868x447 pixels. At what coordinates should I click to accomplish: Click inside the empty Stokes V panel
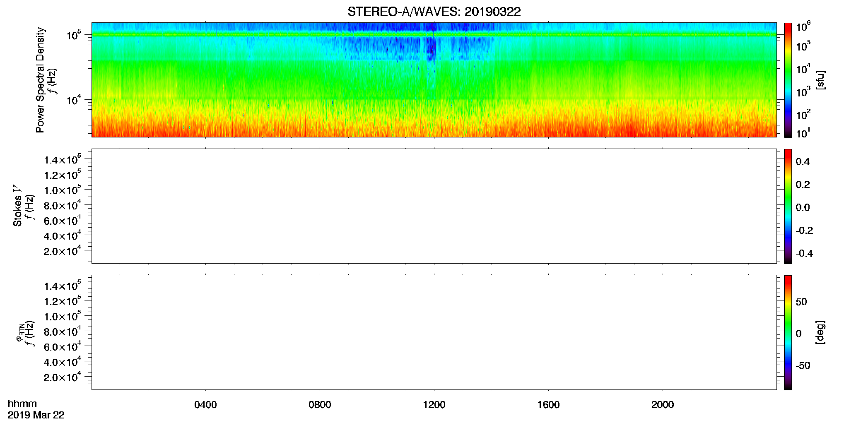(x=434, y=206)
